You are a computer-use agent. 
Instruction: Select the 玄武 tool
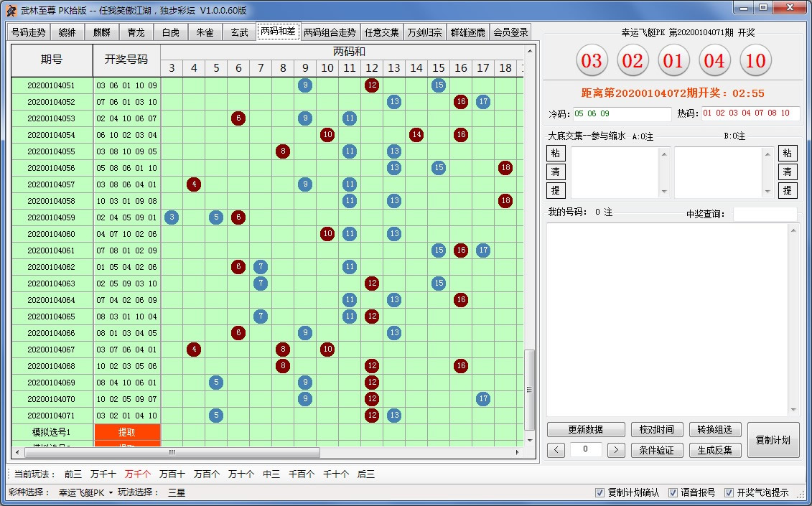coord(238,32)
